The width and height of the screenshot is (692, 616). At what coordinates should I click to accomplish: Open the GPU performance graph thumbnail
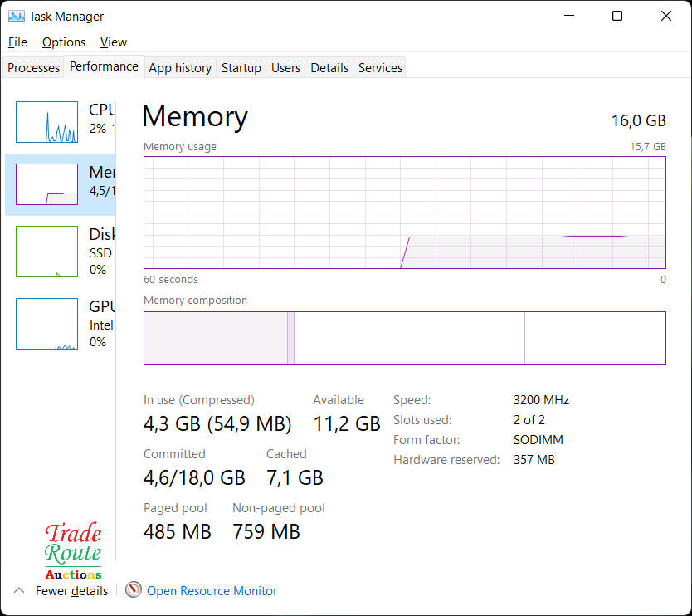(46, 324)
